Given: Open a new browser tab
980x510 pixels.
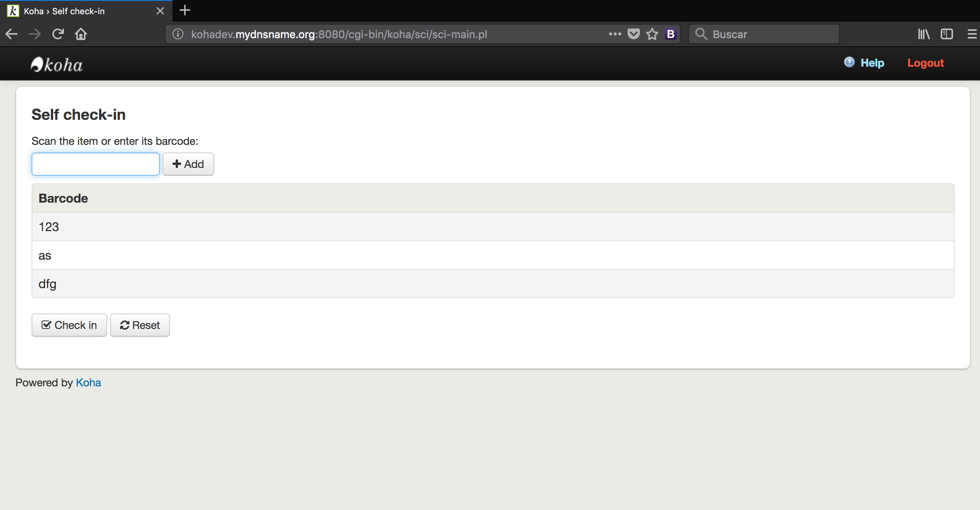Looking at the screenshot, I should pyautogui.click(x=185, y=10).
